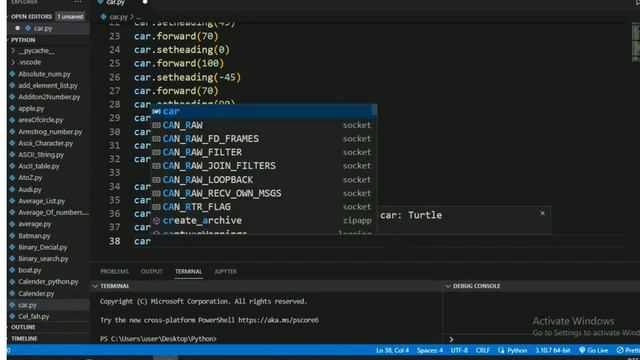This screenshot has height=360, width=640.
Task: Expand the __pycache__ folder
Action: point(36,51)
